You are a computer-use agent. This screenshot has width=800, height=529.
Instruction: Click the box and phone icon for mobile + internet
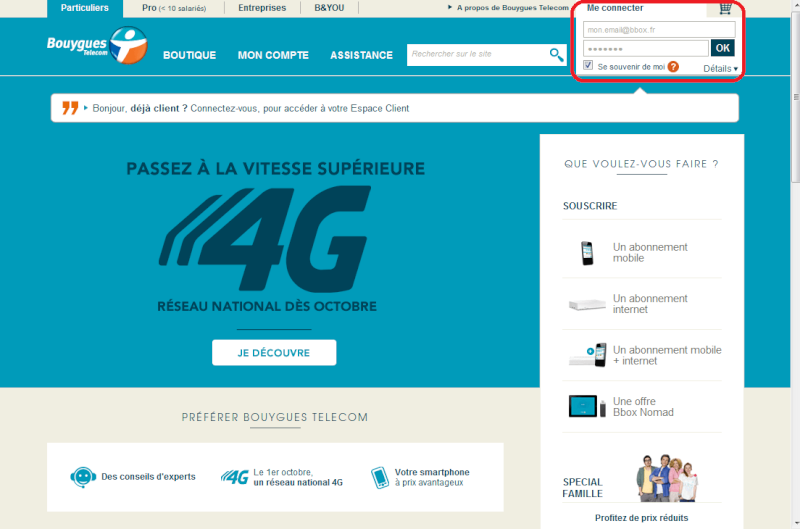coord(588,355)
